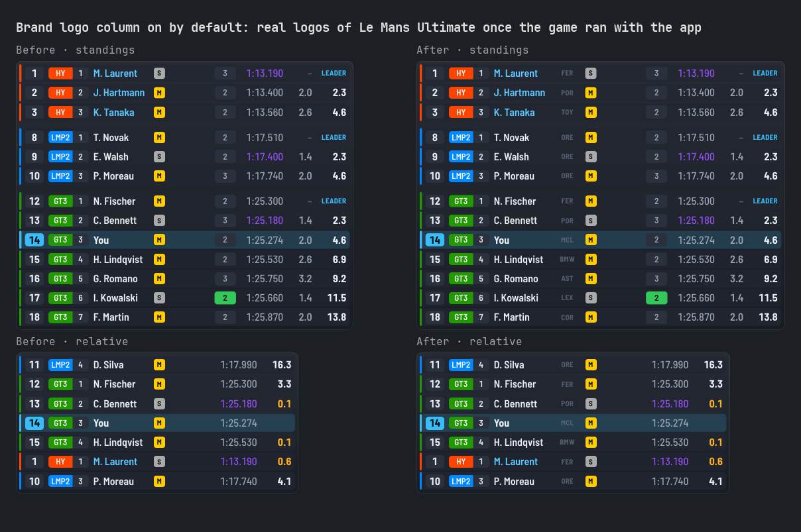Click the 1:25.274 lap time in Before relative
The image size is (801, 532).
click(239, 423)
